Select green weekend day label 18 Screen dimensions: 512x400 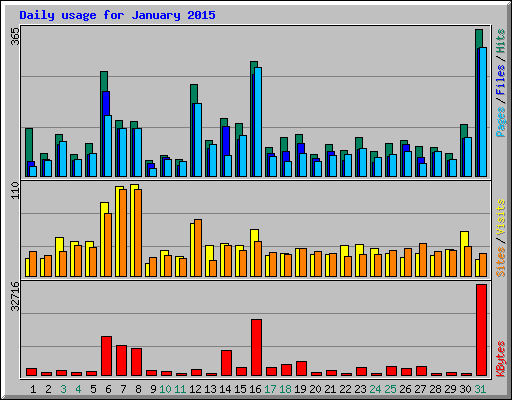(285, 389)
